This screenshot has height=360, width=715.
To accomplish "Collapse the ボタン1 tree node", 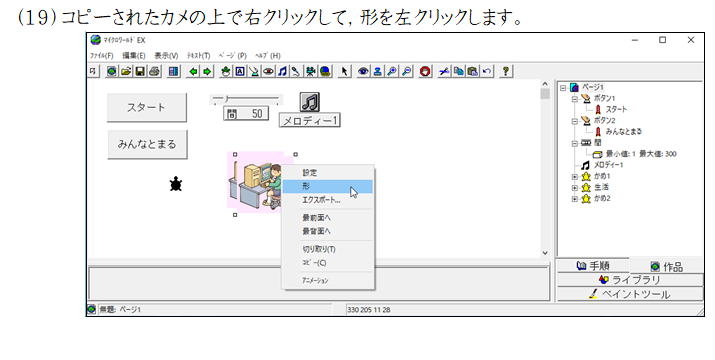I will [x=575, y=99].
